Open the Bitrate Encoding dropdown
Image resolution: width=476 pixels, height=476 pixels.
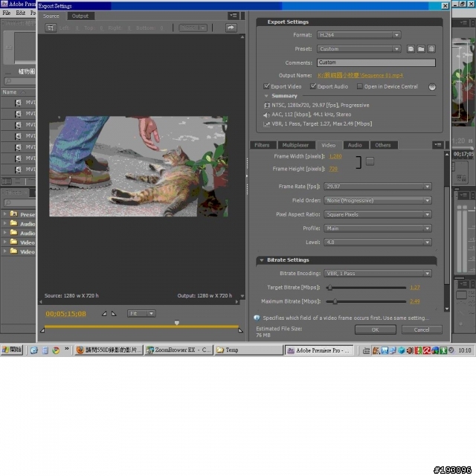(378, 274)
